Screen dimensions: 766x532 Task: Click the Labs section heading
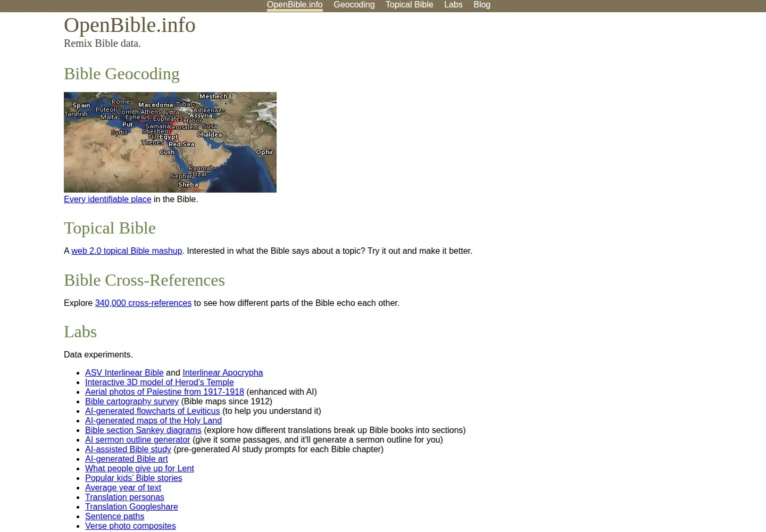pyautogui.click(x=80, y=331)
